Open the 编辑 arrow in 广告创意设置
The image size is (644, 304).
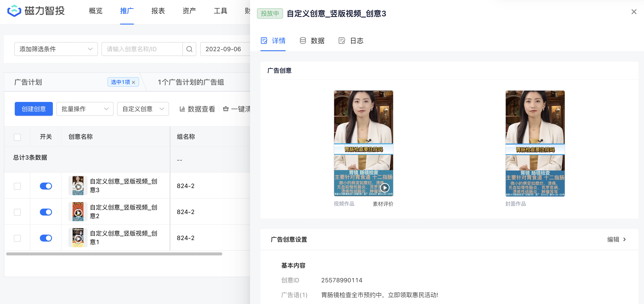[x=624, y=239]
